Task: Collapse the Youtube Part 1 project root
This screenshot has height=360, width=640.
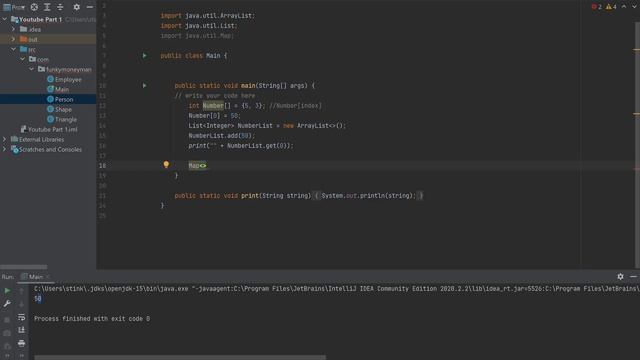Action: (x=4, y=19)
